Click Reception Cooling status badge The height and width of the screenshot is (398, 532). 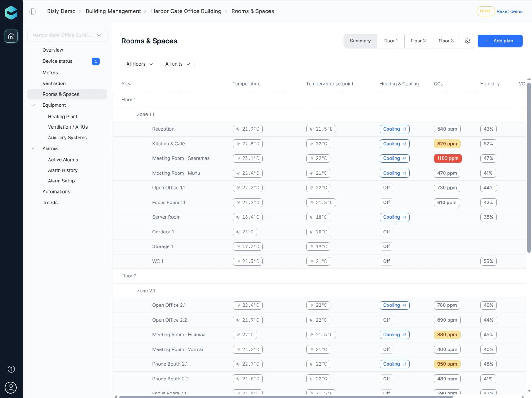[394, 129]
